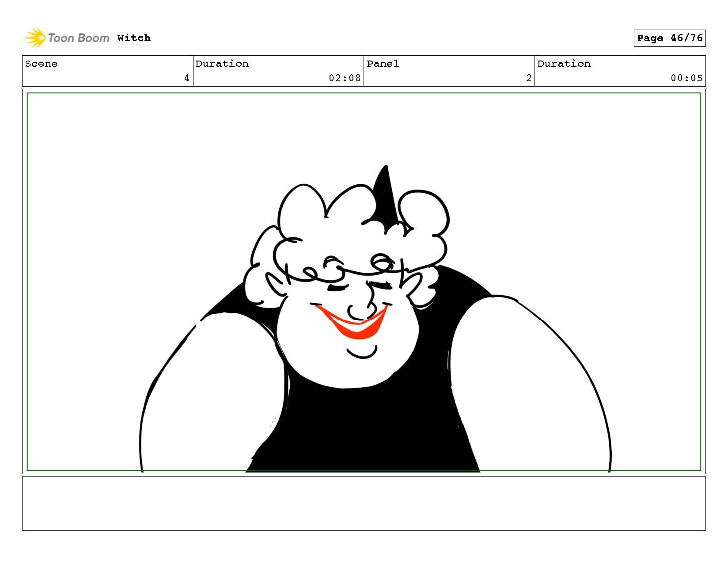Click the Toon Boom logo
The image size is (728, 564).
pyautogui.click(x=66, y=38)
